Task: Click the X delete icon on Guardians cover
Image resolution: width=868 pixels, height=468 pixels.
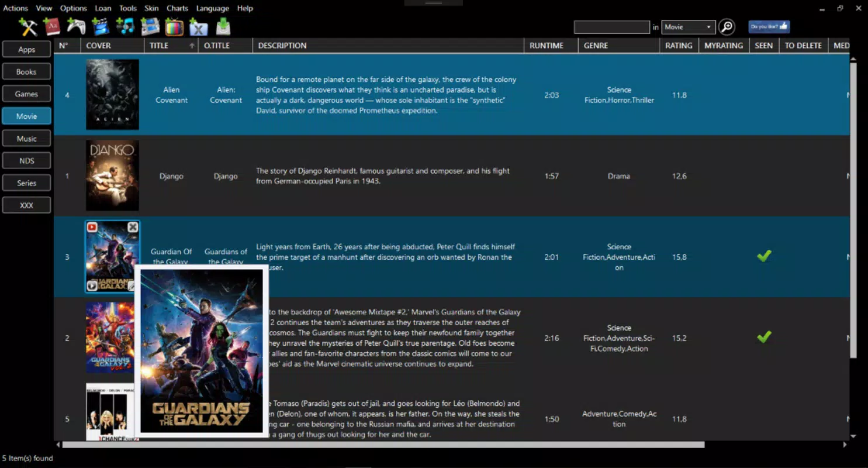Action: tap(133, 227)
